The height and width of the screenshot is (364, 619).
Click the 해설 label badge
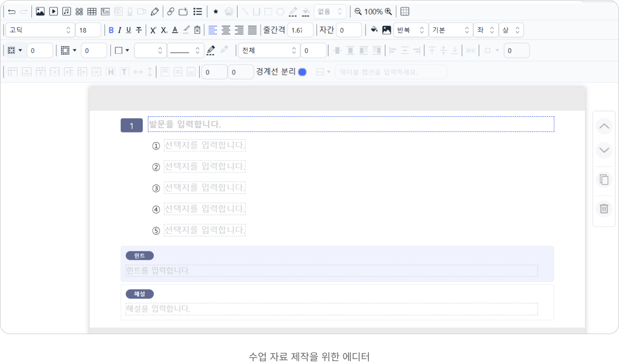140,294
